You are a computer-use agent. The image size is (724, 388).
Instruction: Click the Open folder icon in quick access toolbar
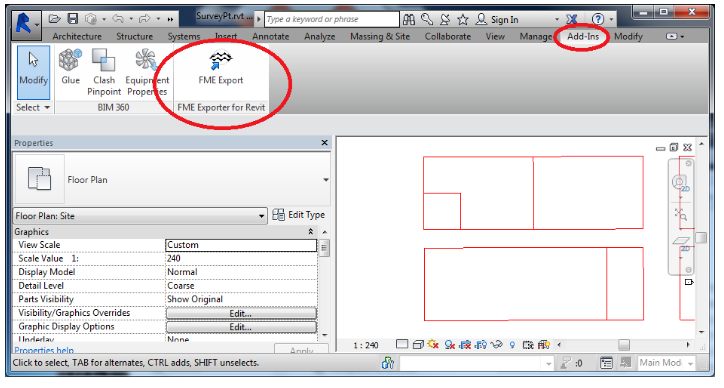click(x=54, y=19)
